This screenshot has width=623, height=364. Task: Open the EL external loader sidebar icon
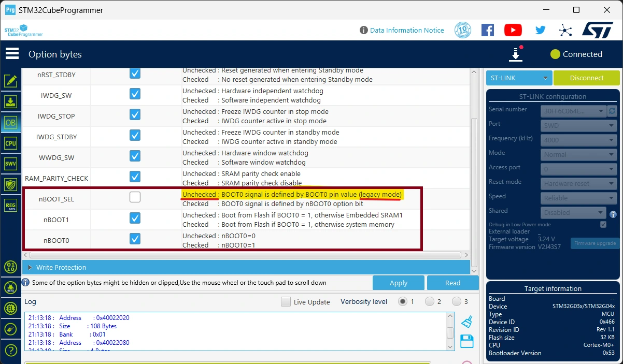11,309
